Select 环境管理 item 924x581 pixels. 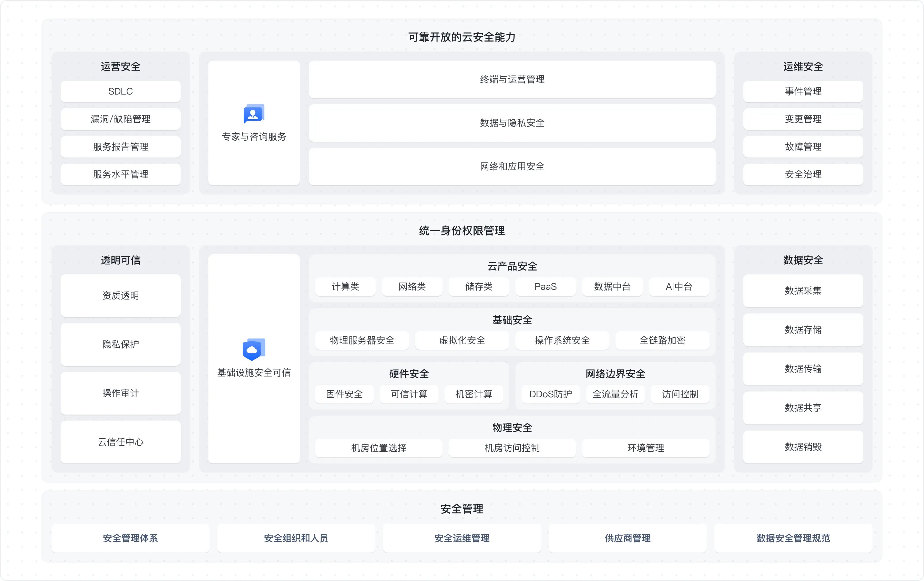click(x=646, y=448)
